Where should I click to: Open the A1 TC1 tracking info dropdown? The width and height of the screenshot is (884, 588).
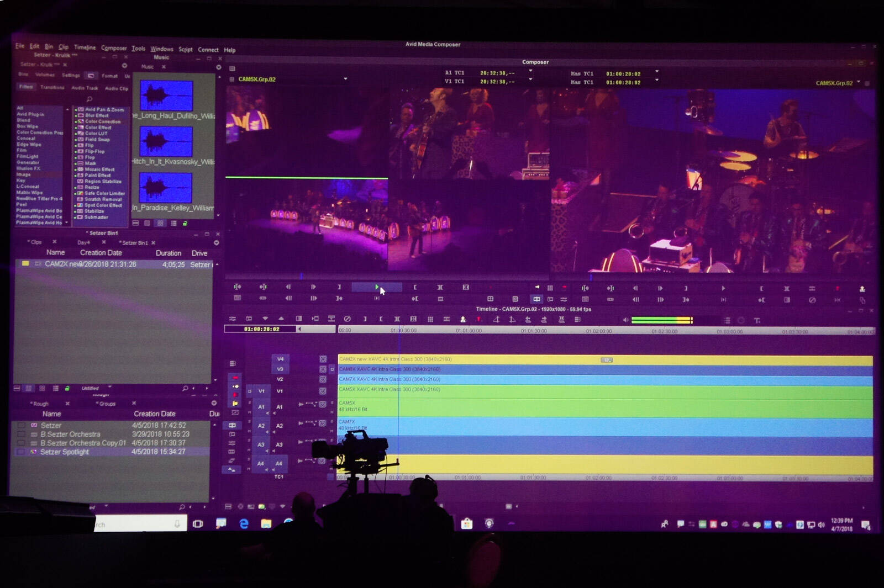[x=530, y=71]
